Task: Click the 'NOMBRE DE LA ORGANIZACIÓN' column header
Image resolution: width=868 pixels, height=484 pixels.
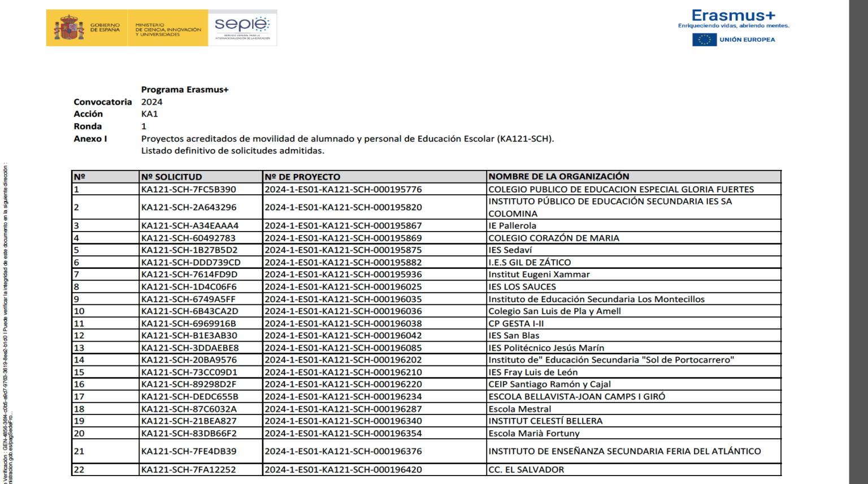Action: click(x=558, y=177)
